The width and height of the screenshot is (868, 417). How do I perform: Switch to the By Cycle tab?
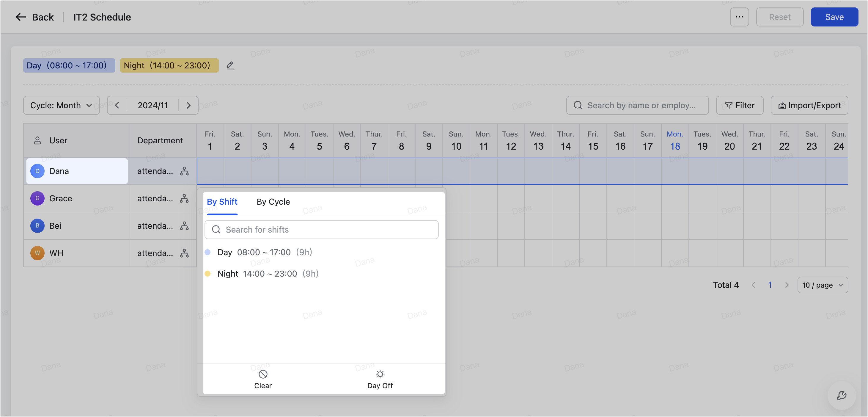[x=273, y=202]
